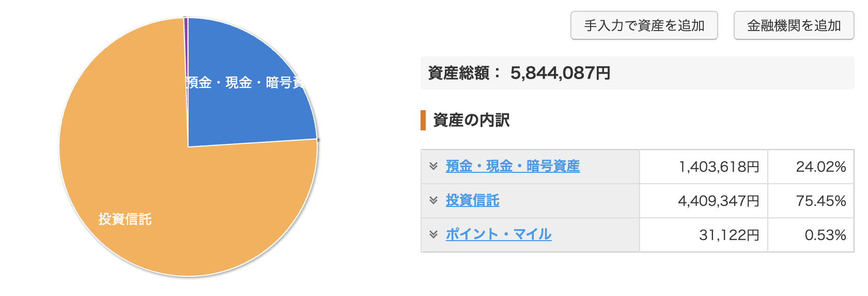Click the 31,122円 amount cell
Image resolution: width=868 pixels, height=296 pixels.
(x=729, y=235)
